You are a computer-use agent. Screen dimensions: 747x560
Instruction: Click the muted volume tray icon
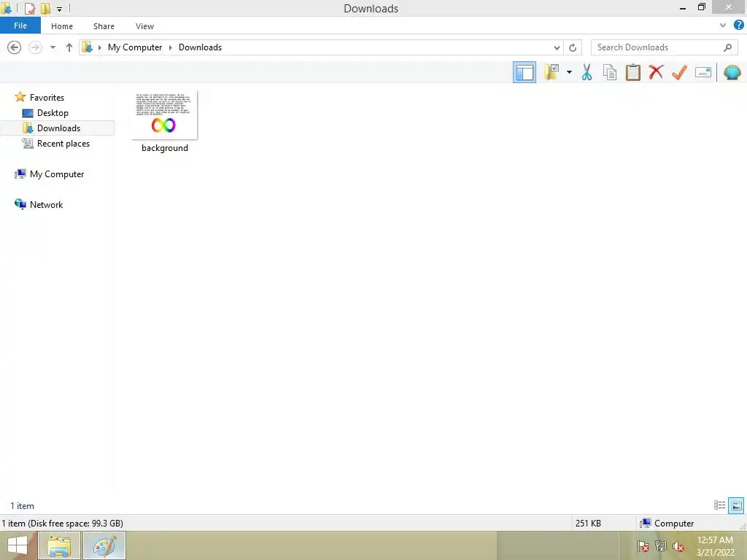tap(678, 546)
